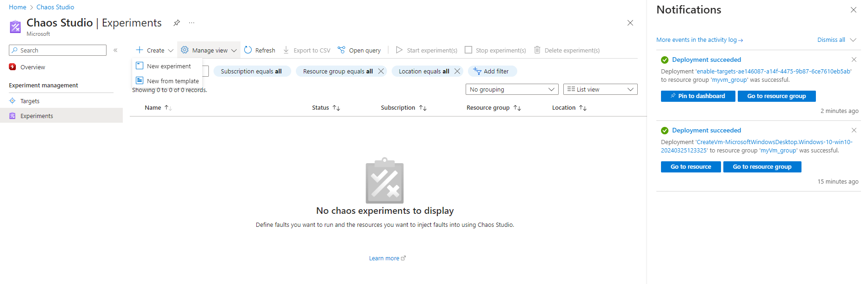Select New experiment from Create menu

coord(168,66)
